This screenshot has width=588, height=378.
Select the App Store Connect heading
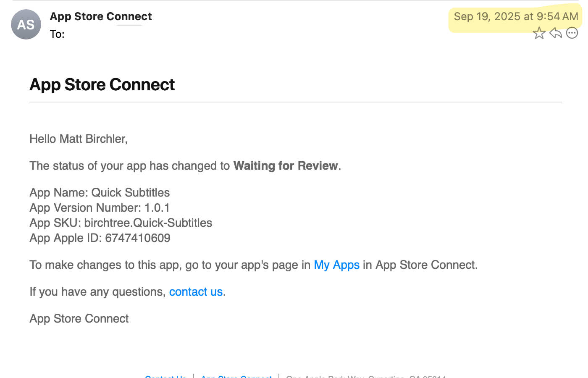click(x=102, y=84)
